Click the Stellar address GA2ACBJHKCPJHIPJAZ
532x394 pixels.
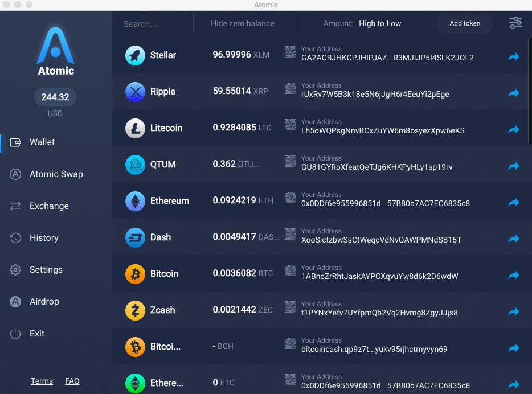coord(387,58)
